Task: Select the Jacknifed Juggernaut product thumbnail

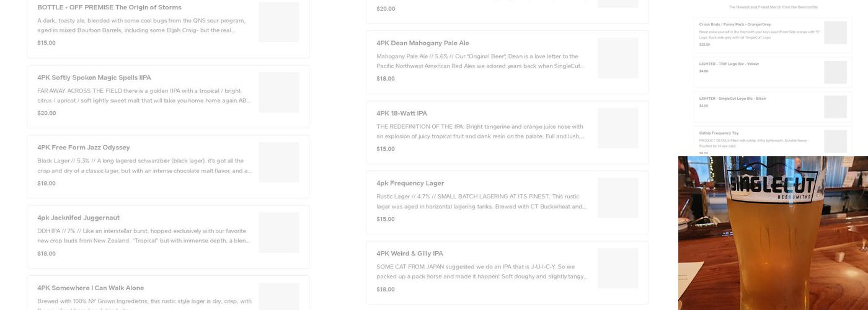Action: click(278, 232)
